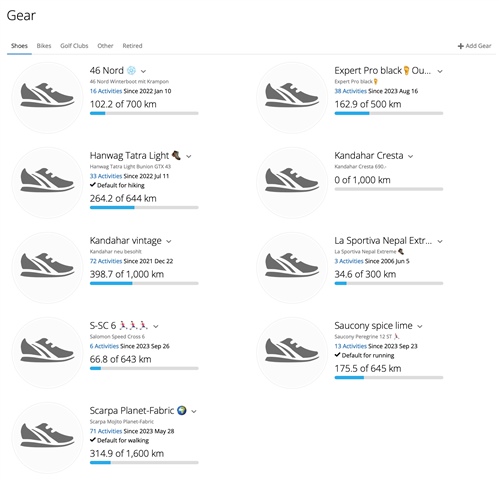Open the 72 Activities link
Viewport: 499px width, 480px height.
pyautogui.click(x=106, y=261)
